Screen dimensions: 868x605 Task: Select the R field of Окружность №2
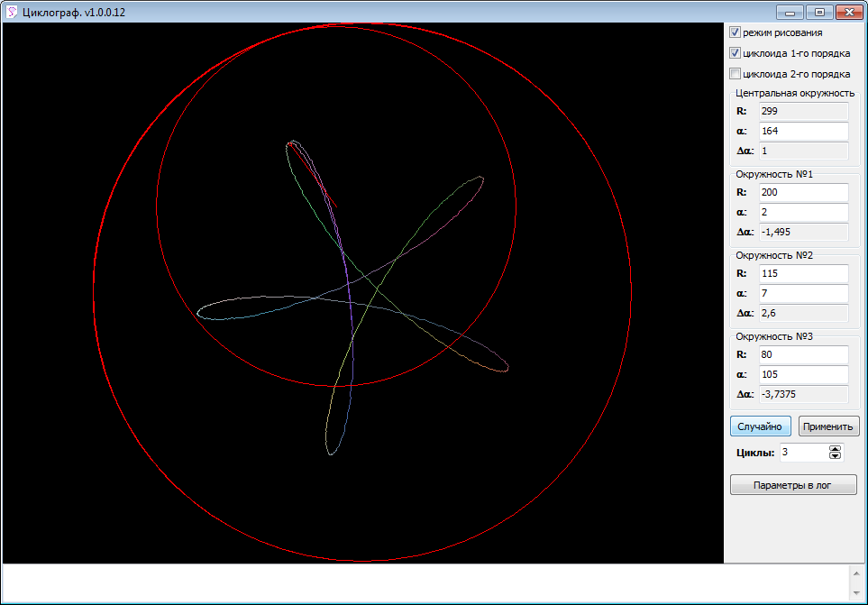[802, 273]
